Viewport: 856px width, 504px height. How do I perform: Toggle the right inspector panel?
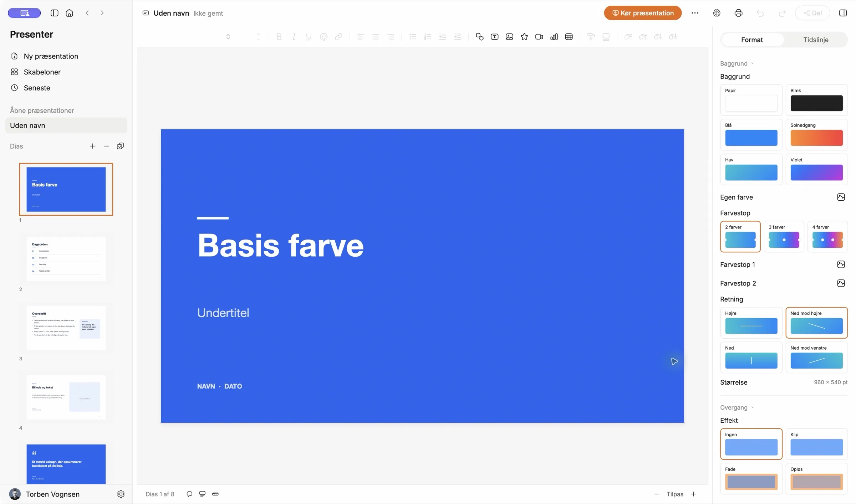point(843,13)
